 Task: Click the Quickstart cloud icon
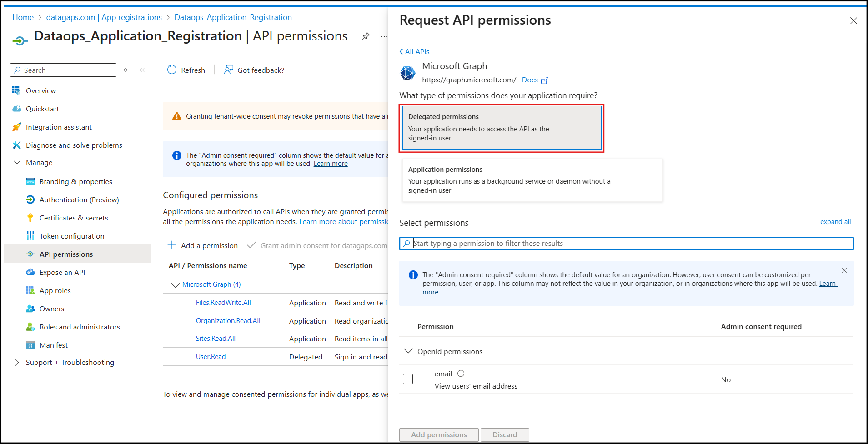(x=17, y=109)
